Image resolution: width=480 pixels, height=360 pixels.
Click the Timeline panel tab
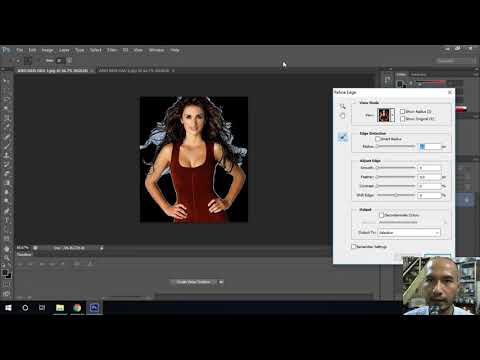click(x=24, y=255)
